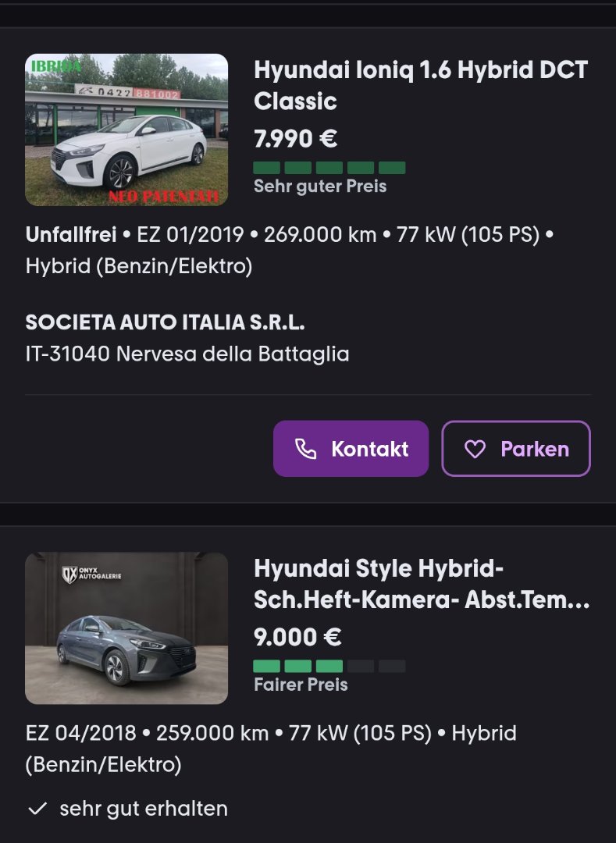Open the 'Hyundai Ioniq 1.6 Hybrid DCT Classic' title
The image size is (616, 843).
click(421, 85)
